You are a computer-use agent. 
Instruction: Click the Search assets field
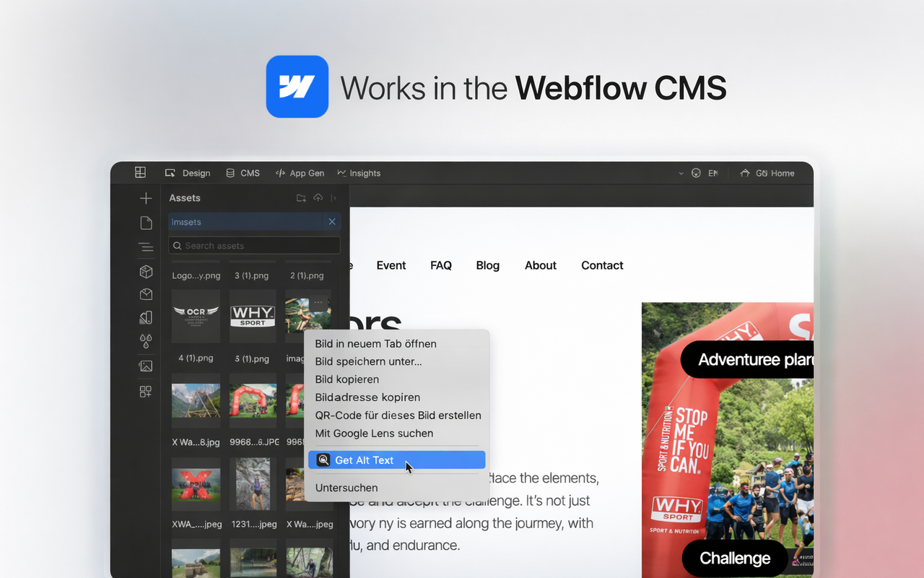(254, 246)
